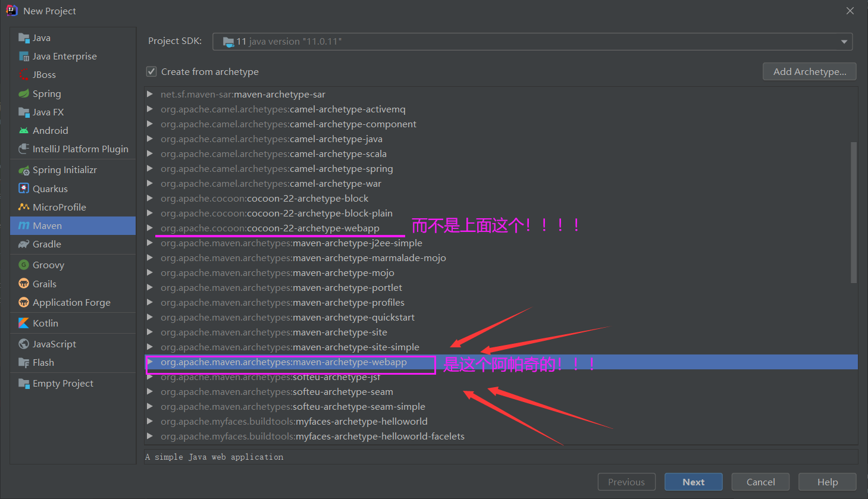The width and height of the screenshot is (868, 499).
Task: Expand the maven-archetype-webapp node
Action: coord(150,362)
